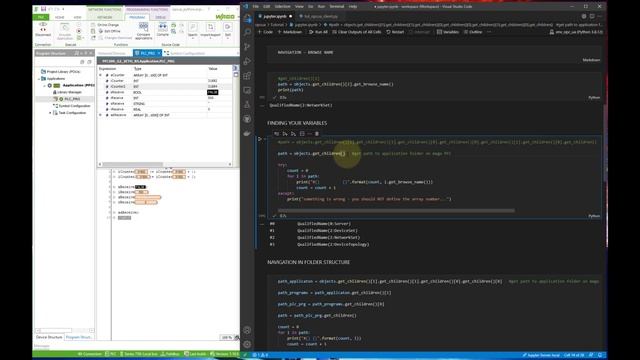Click the Save icon in WAGO title bar
Viewport: 640px width, 360px height.
tap(43, 9)
